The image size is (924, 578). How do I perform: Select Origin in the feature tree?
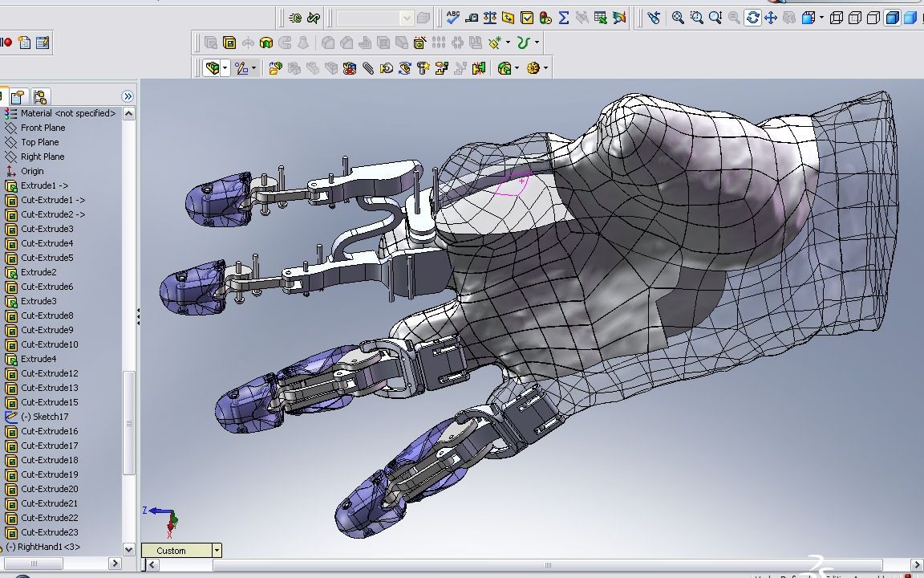pyautogui.click(x=32, y=171)
